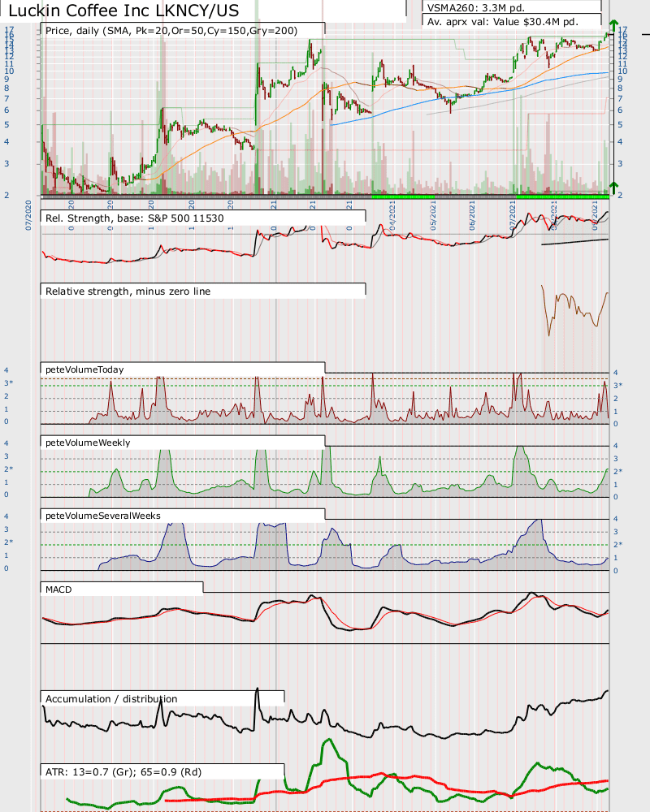Image resolution: width=650 pixels, height=812 pixels.
Task: Click left price axis value 5
Action: point(6,124)
